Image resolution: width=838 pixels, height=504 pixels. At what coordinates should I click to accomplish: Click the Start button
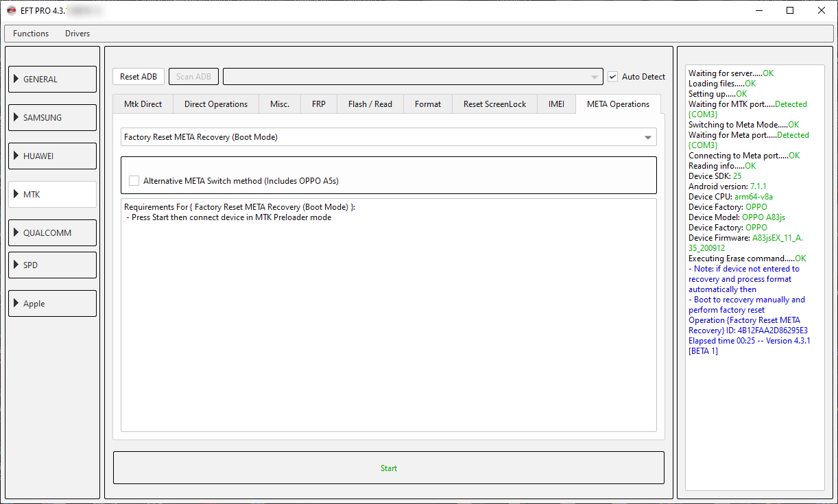tap(389, 468)
